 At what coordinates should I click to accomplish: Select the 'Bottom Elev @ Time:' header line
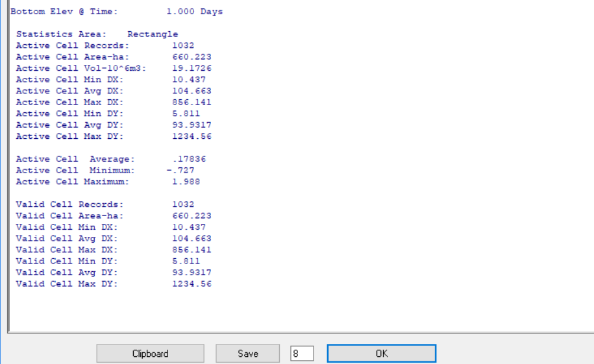pyautogui.click(x=64, y=12)
